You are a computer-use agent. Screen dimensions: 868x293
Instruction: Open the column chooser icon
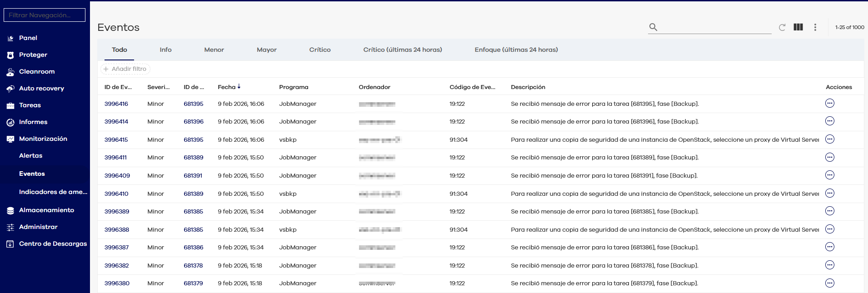tap(798, 27)
